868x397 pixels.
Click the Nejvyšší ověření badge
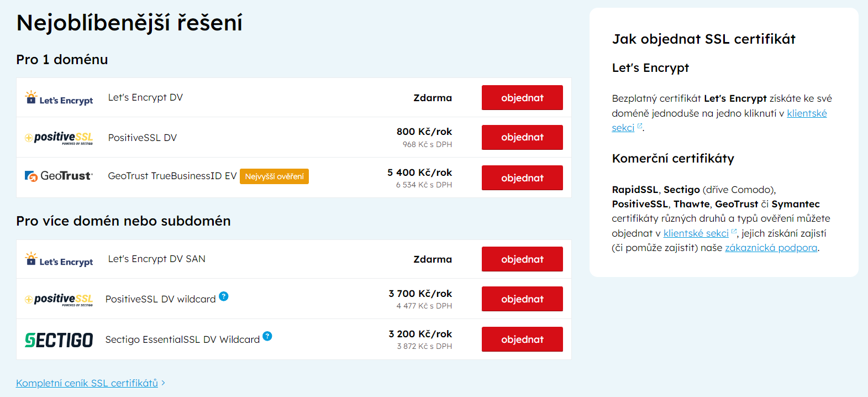click(274, 176)
